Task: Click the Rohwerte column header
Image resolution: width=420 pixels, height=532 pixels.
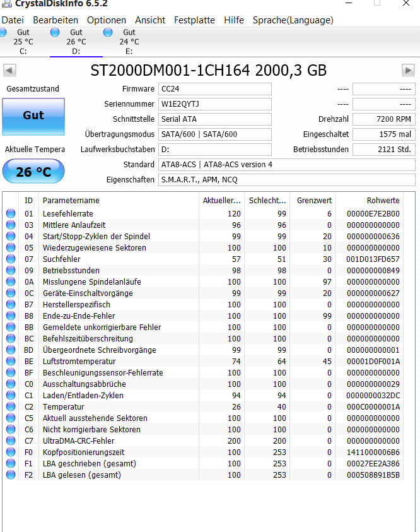Action: (369, 201)
